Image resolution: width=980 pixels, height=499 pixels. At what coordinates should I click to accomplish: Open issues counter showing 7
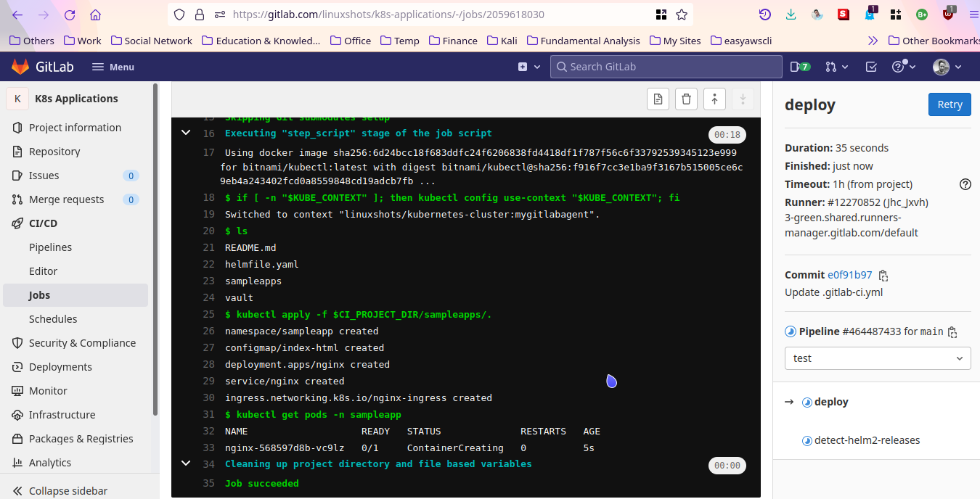[x=799, y=66]
